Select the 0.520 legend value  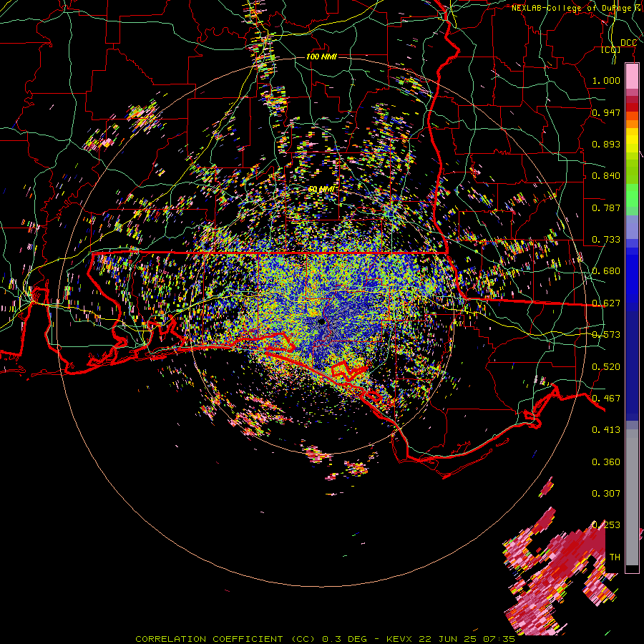pos(606,366)
